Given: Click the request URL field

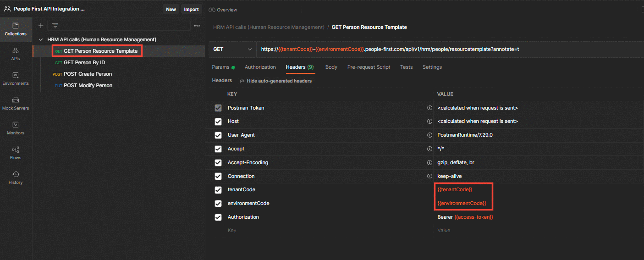Looking at the screenshot, I should pos(450,49).
